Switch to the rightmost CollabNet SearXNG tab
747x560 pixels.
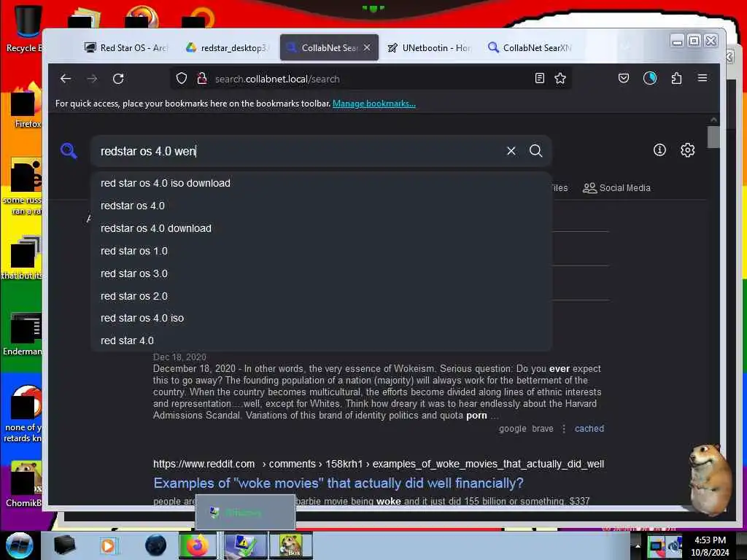pos(530,47)
